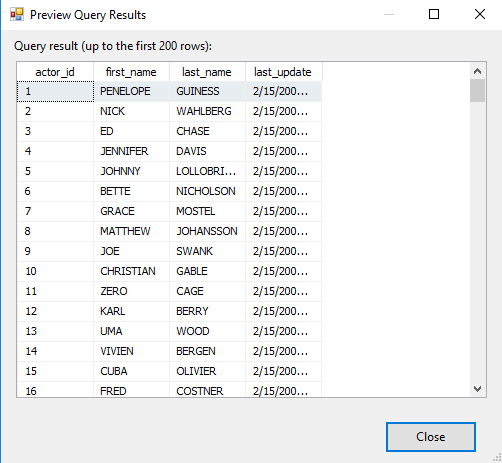502x463 pixels.
Task: Select the WAHLBERG last name cell
Action: tap(207, 111)
